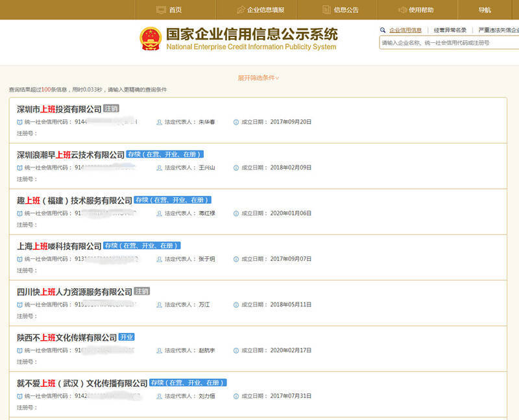View 四川快上班人力资源服务有限公司 details
519x420 pixels.
point(74,291)
